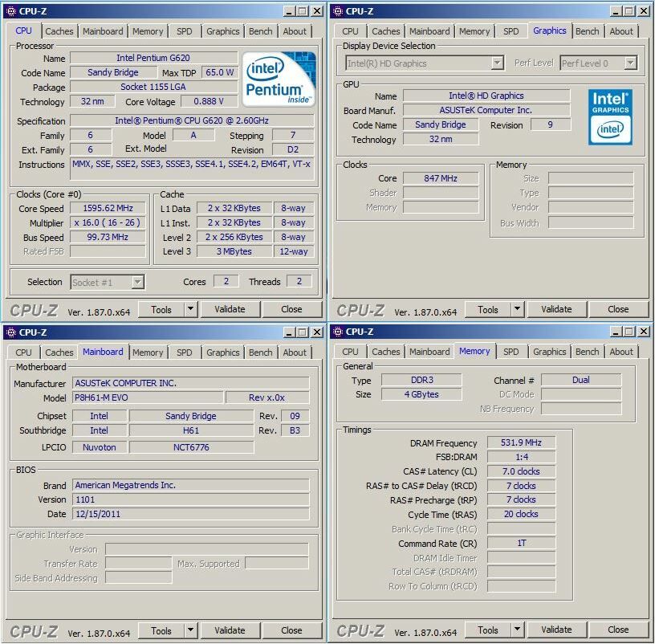Viewport: 655px width, 644px height.
Task: Click the memory type field DDR3
Action: click(422, 380)
